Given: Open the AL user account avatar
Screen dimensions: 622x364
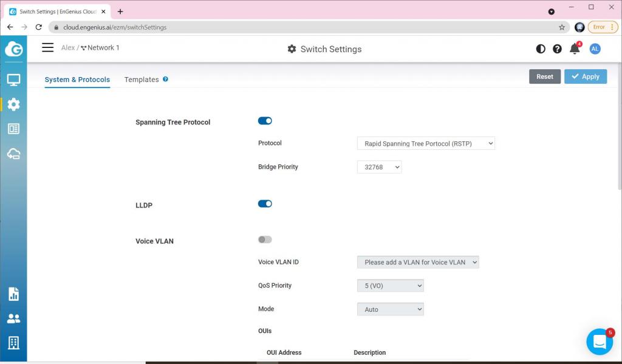Looking at the screenshot, I should coord(595,49).
